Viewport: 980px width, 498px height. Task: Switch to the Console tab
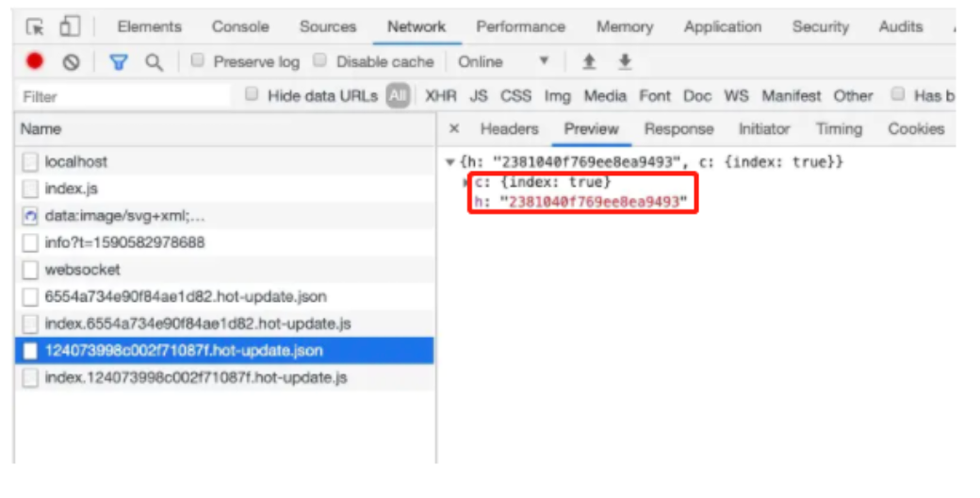point(240,27)
